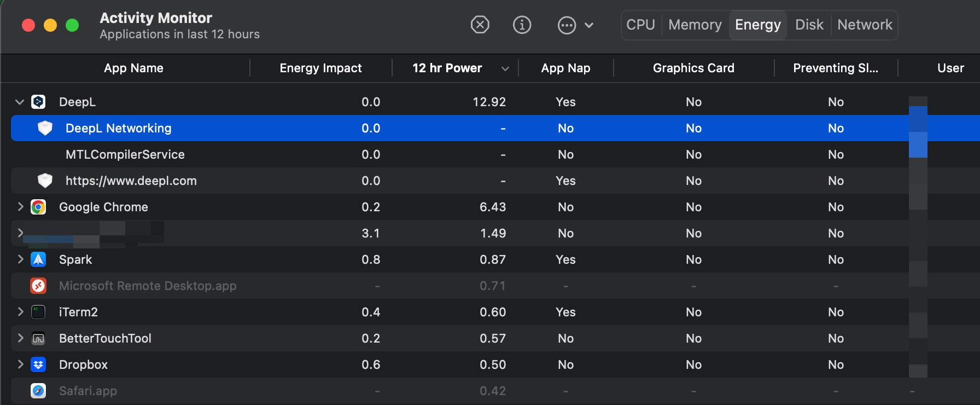Screen dimensions: 980x405
Task: Select the https://www.deepl.com row
Action: pos(495,181)
